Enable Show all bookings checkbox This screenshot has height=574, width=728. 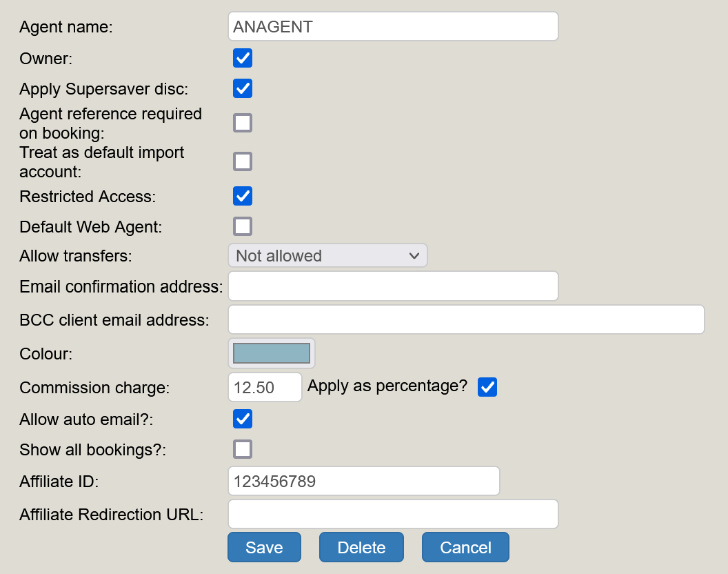click(x=243, y=449)
